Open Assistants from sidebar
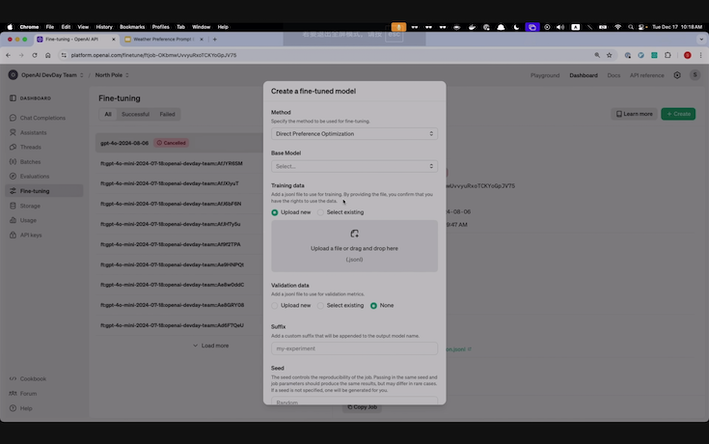The height and width of the screenshot is (444, 709). pos(33,132)
